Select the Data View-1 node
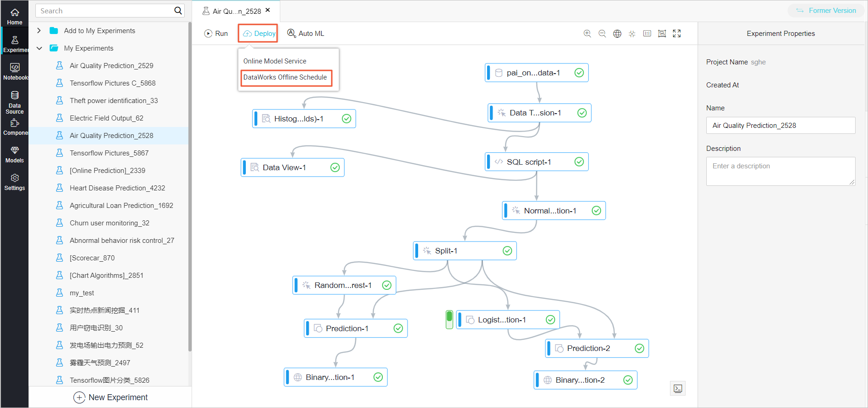This screenshot has width=868, height=408. 293,167
